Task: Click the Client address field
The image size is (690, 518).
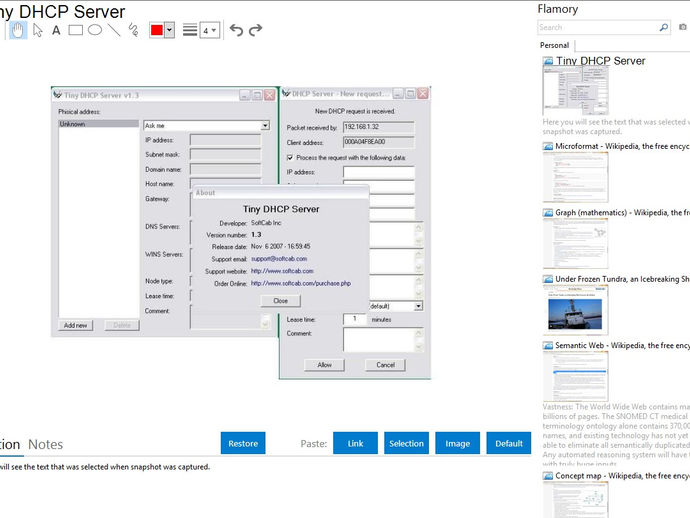Action: pyautogui.click(x=378, y=142)
